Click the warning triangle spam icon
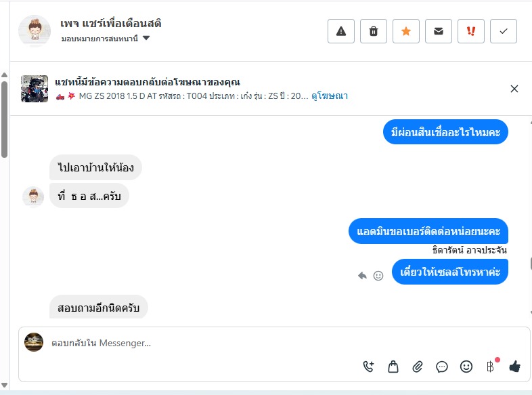 point(341,31)
